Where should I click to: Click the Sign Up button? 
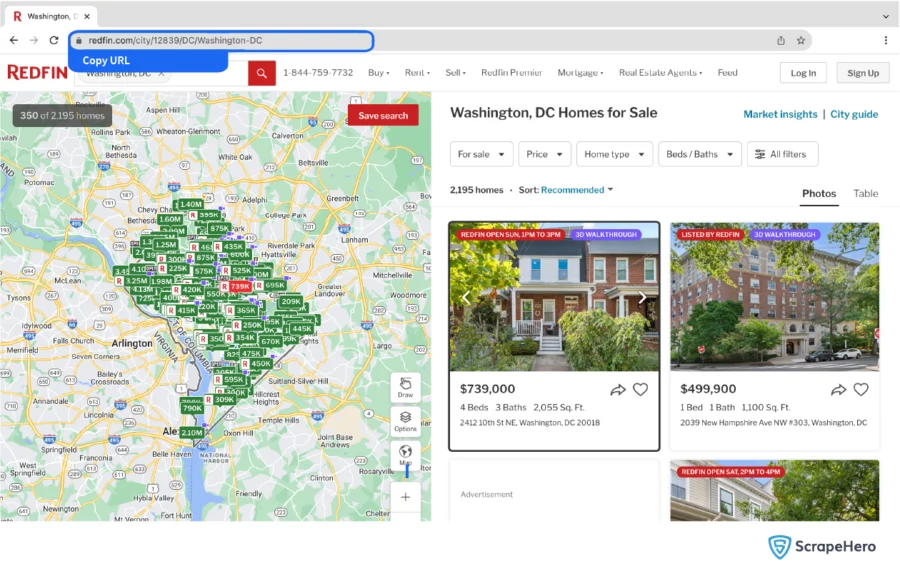[863, 73]
